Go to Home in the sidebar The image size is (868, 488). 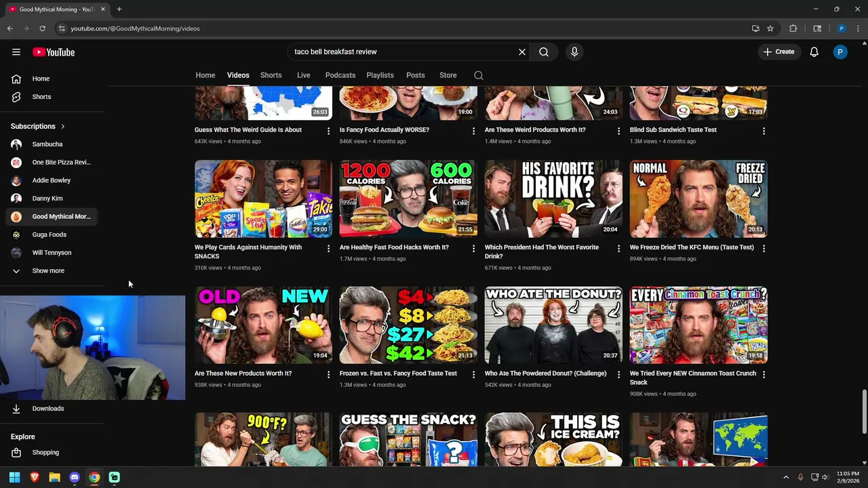52,79
